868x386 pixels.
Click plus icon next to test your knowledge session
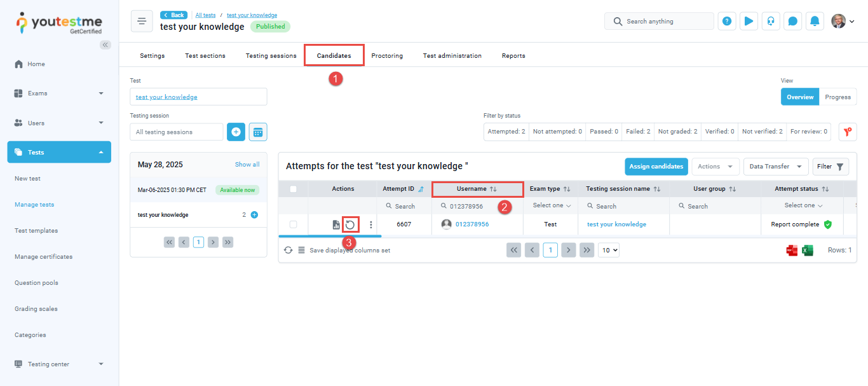pyautogui.click(x=254, y=215)
